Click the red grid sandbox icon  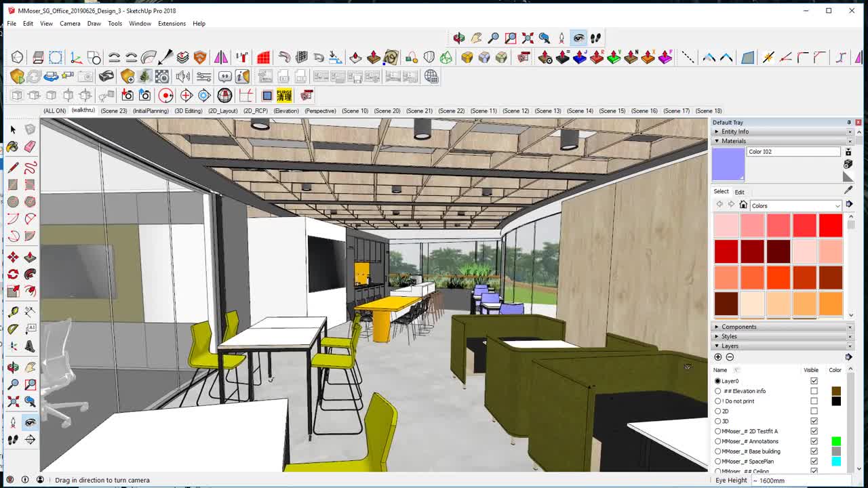click(263, 58)
